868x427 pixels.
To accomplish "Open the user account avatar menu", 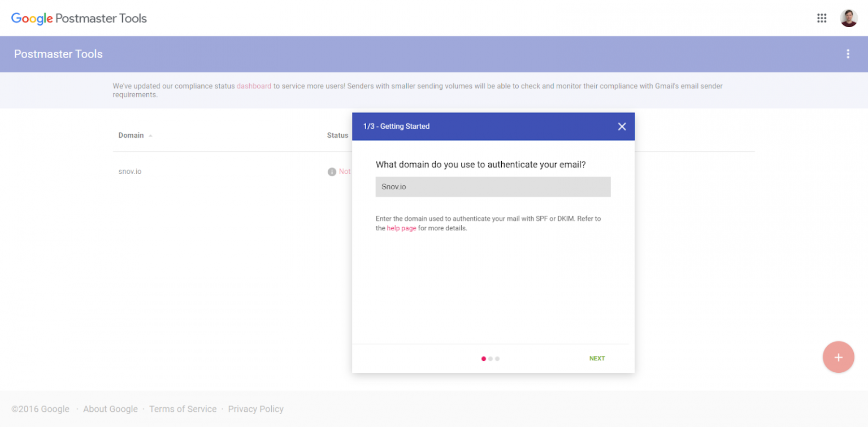I will (849, 18).
